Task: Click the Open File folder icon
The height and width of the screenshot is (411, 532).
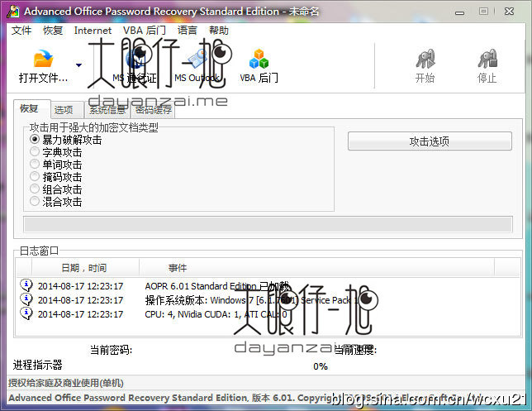Action: coord(44,59)
